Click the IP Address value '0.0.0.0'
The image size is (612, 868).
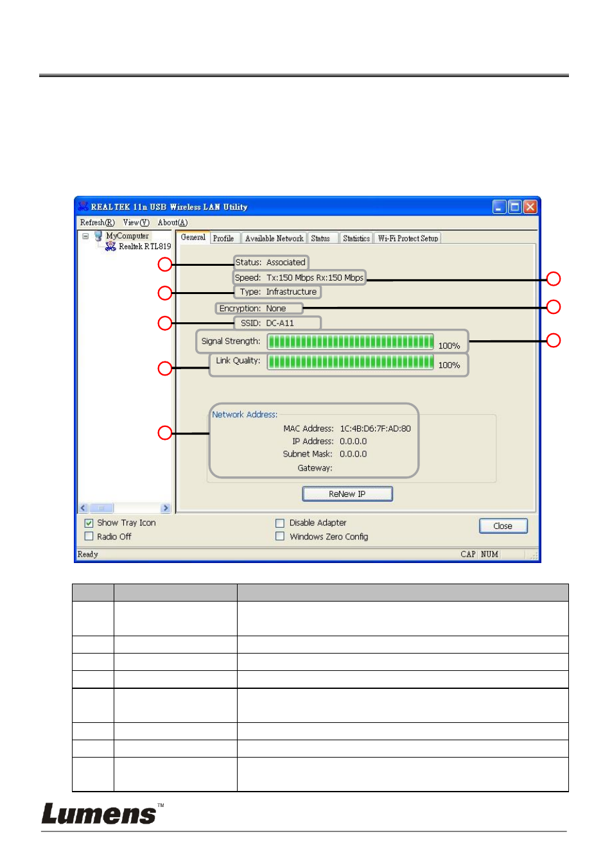point(353,442)
